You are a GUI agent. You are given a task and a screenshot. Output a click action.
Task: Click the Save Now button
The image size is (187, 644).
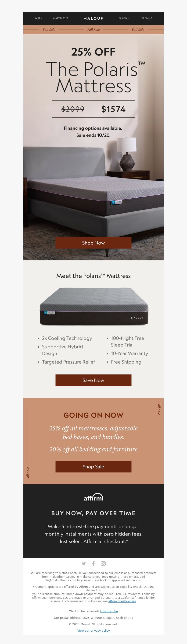pyautogui.click(x=93, y=380)
